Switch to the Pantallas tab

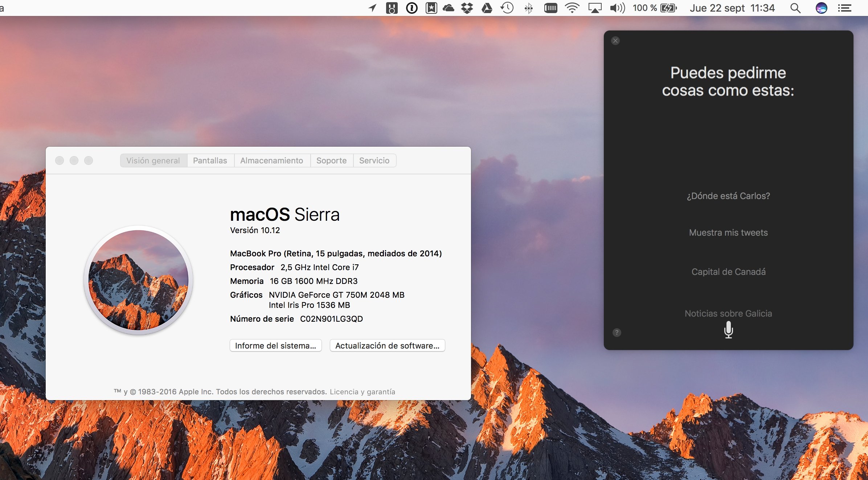pyautogui.click(x=210, y=160)
